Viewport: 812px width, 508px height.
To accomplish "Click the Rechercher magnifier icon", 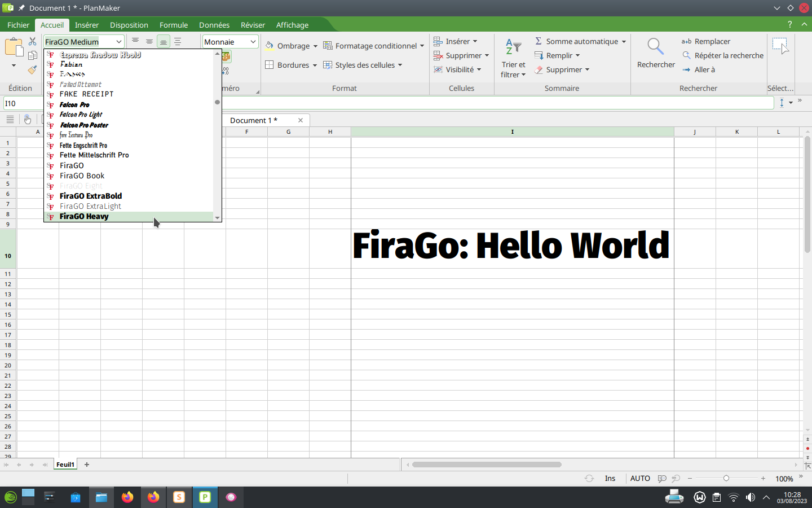I will 655,46.
